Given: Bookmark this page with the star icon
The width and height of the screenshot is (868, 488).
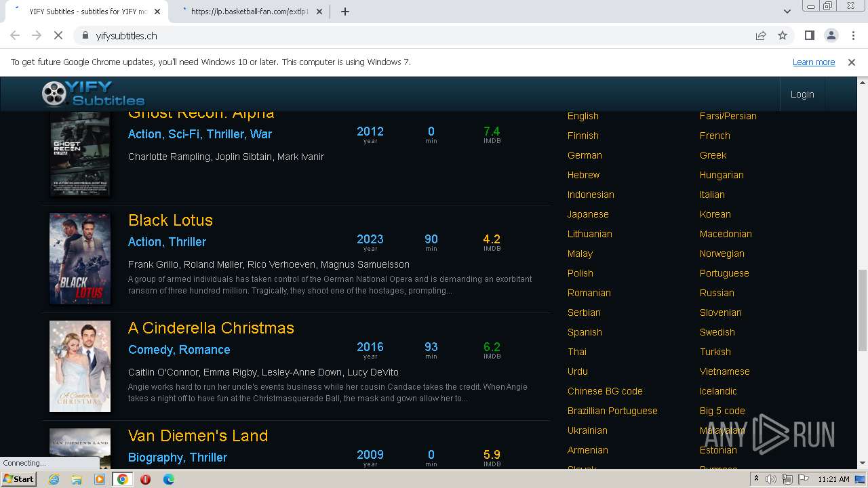Looking at the screenshot, I should click(783, 35).
